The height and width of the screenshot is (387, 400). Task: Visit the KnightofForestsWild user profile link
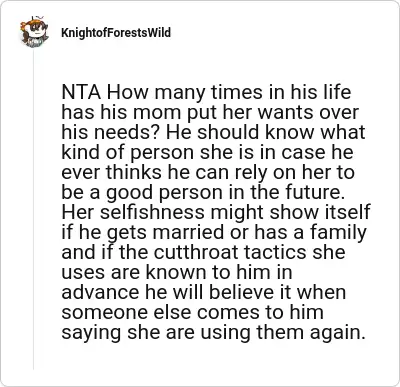[116, 33]
